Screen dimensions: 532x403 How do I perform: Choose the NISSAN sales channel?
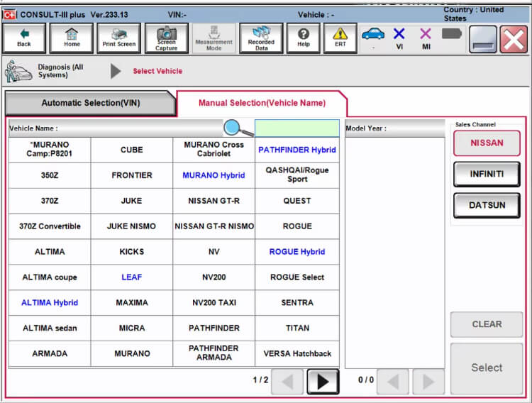(487, 143)
